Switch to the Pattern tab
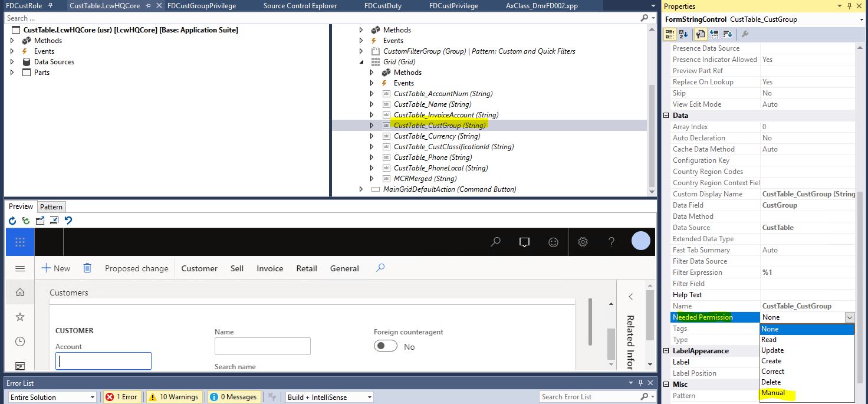The image size is (868, 404). click(x=51, y=207)
